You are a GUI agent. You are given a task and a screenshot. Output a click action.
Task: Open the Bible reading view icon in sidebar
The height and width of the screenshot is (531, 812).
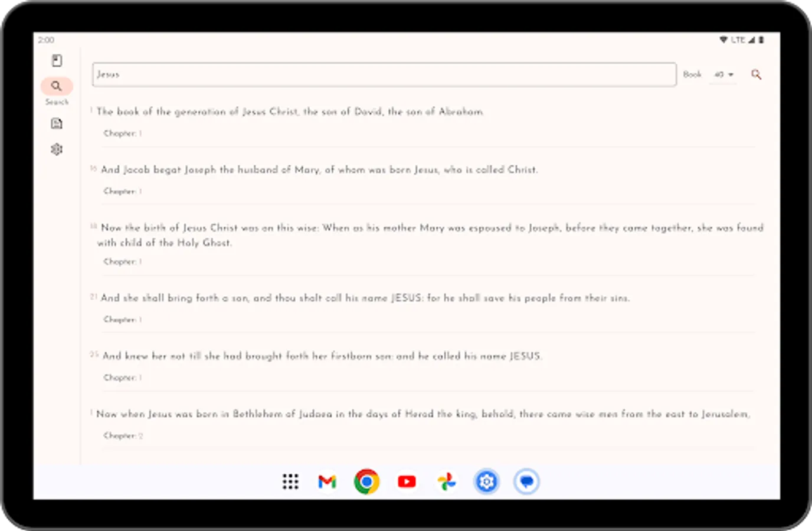point(57,60)
